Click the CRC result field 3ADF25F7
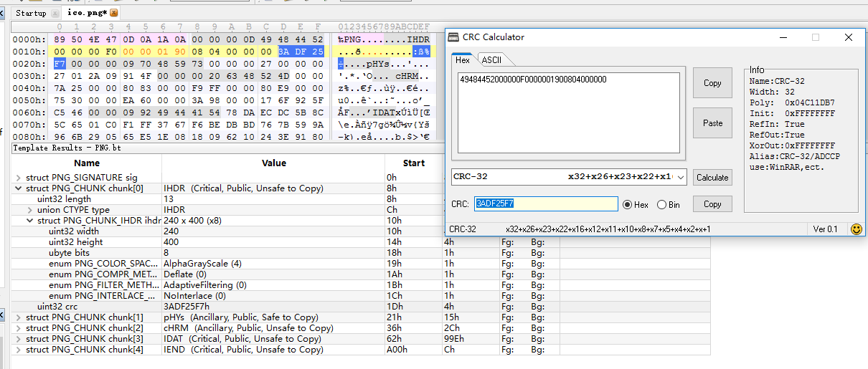This screenshot has width=868, height=369. (x=545, y=204)
